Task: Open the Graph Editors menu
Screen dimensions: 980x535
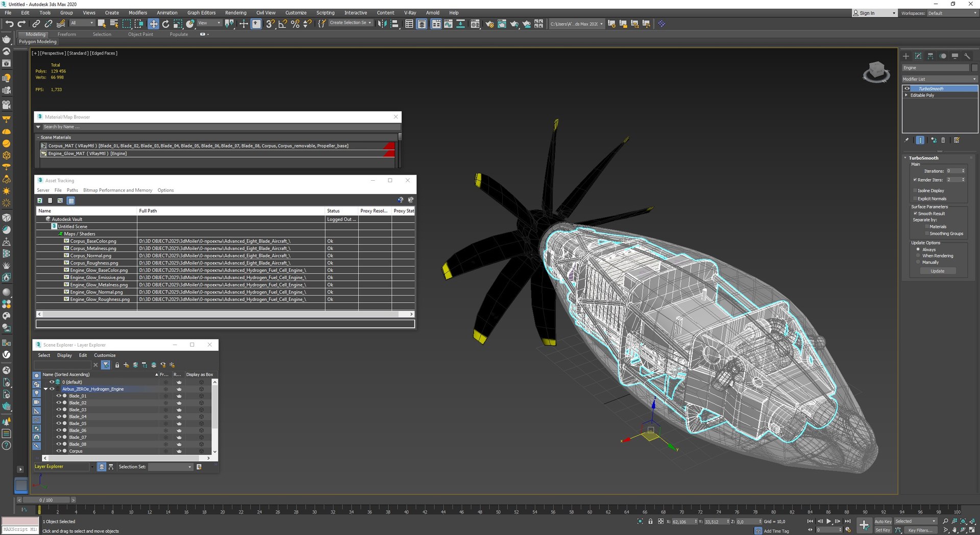Action: tap(201, 13)
